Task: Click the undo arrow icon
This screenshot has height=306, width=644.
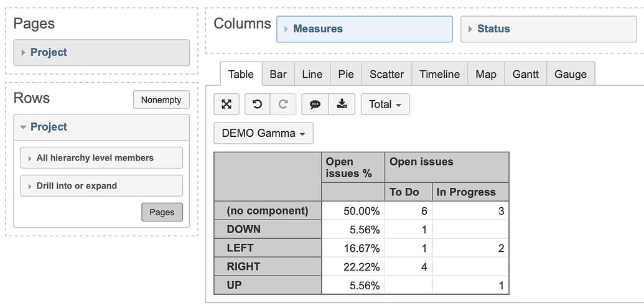Action: 258,104
